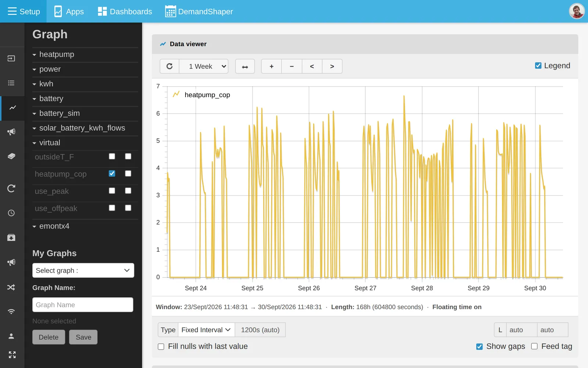Collapse the virtual feed group
This screenshot has height=368, width=588.
[x=85, y=143]
